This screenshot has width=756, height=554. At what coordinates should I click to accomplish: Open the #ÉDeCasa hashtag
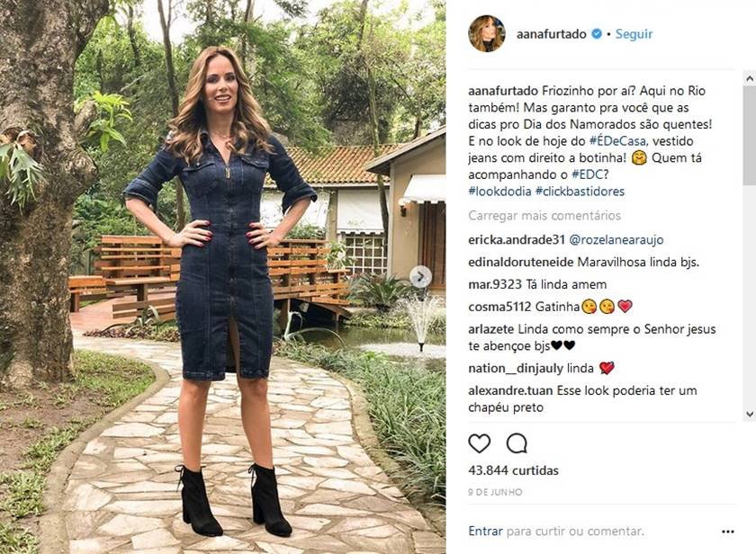pos(616,141)
